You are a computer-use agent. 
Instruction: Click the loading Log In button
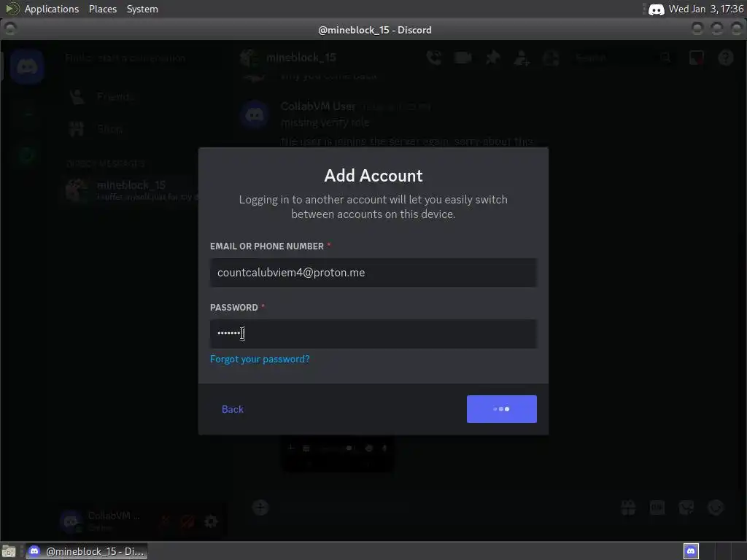(x=502, y=409)
